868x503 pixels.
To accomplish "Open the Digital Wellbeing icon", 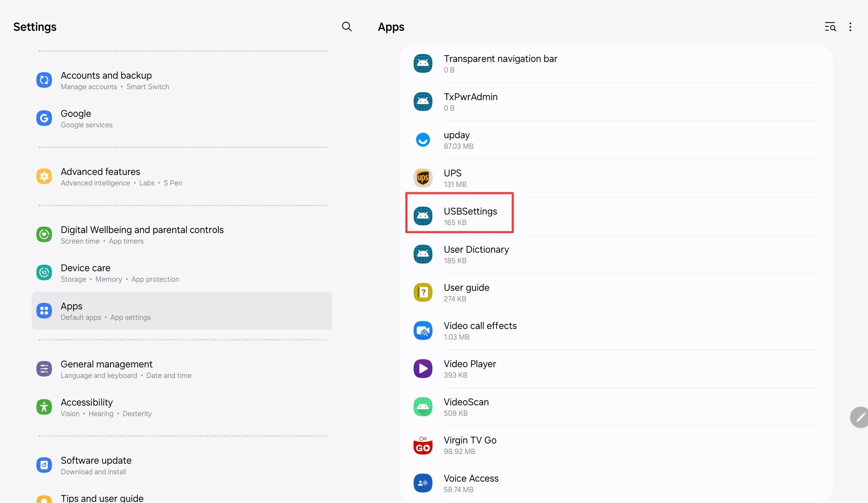I will (x=44, y=234).
